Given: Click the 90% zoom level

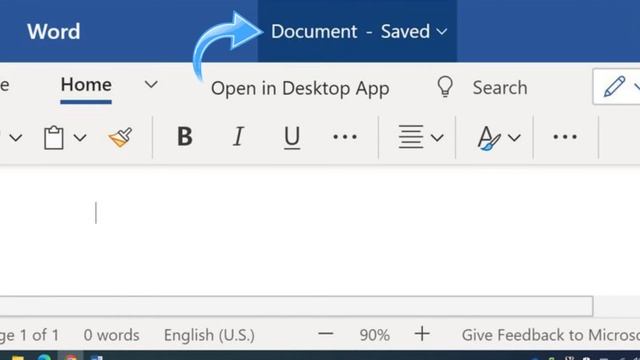Looking at the screenshot, I should point(374,335).
